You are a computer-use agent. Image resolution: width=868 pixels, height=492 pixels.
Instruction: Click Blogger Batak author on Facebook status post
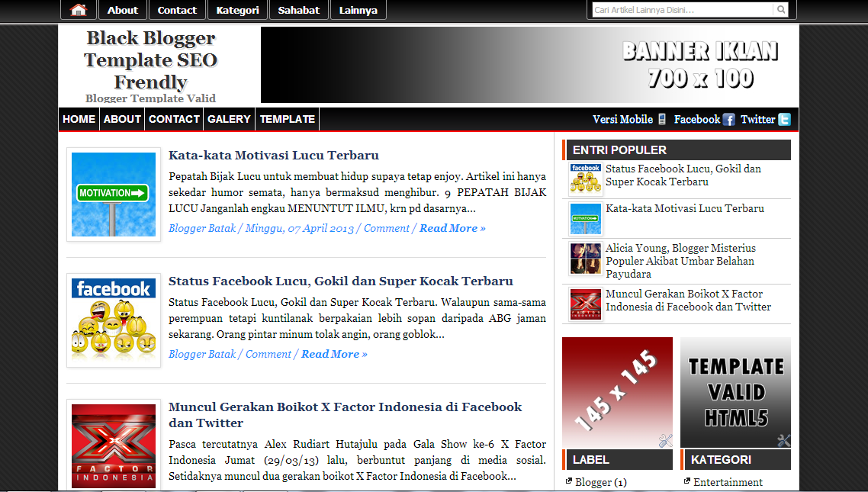[202, 354]
